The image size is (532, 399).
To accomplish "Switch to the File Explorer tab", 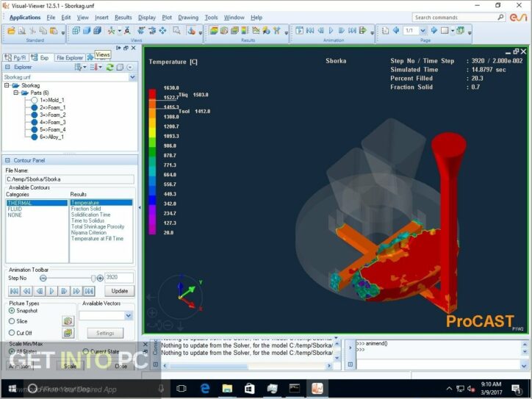I will 69,57.
